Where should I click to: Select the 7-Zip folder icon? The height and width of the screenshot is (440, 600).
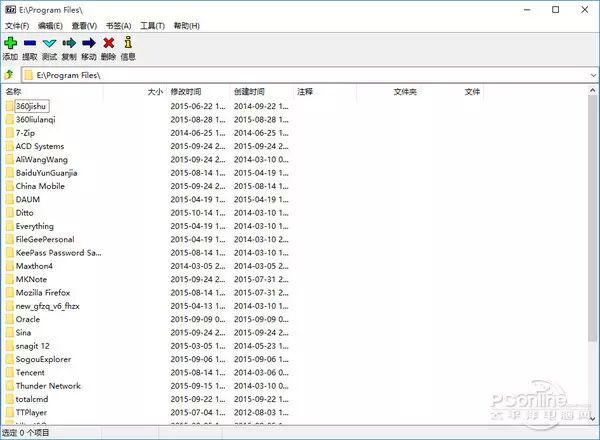10,133
